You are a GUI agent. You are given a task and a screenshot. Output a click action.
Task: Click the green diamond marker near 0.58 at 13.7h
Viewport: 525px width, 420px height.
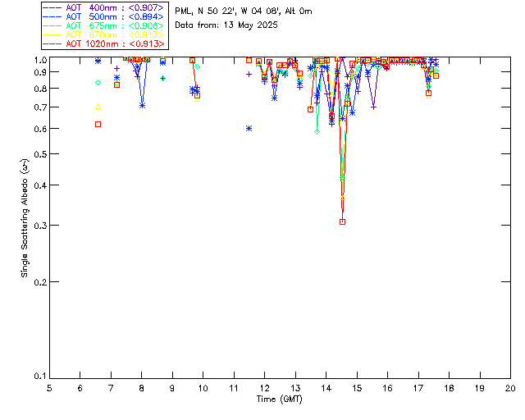point(317,131)
